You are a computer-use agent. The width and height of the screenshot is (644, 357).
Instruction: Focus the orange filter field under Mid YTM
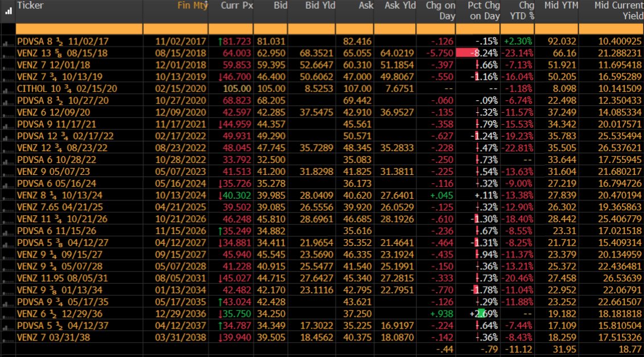[556, 29]
